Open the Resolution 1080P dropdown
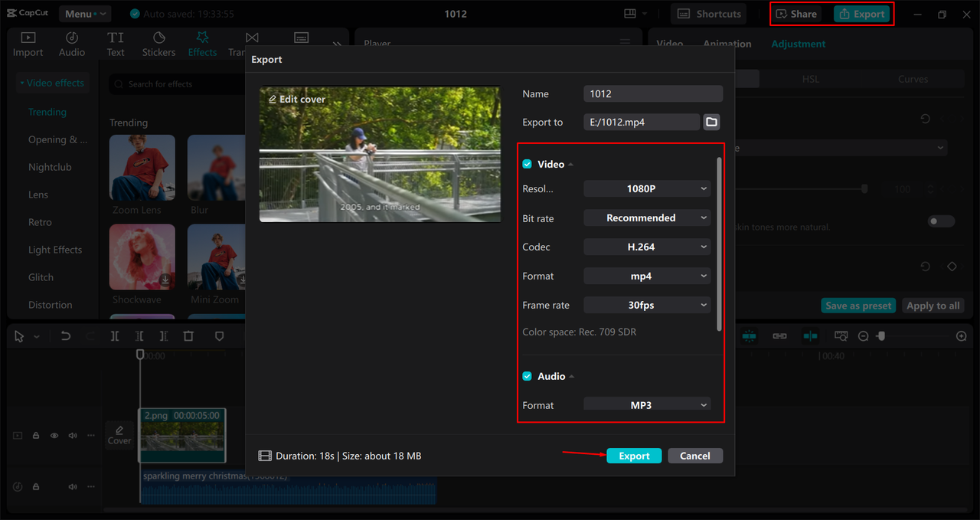 click(647, 188)
